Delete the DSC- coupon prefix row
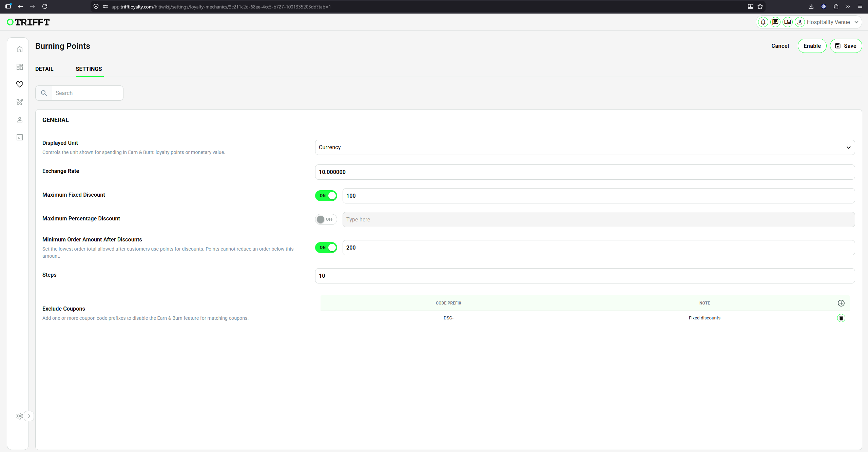868x452 pixels. [x=841, y=318]
